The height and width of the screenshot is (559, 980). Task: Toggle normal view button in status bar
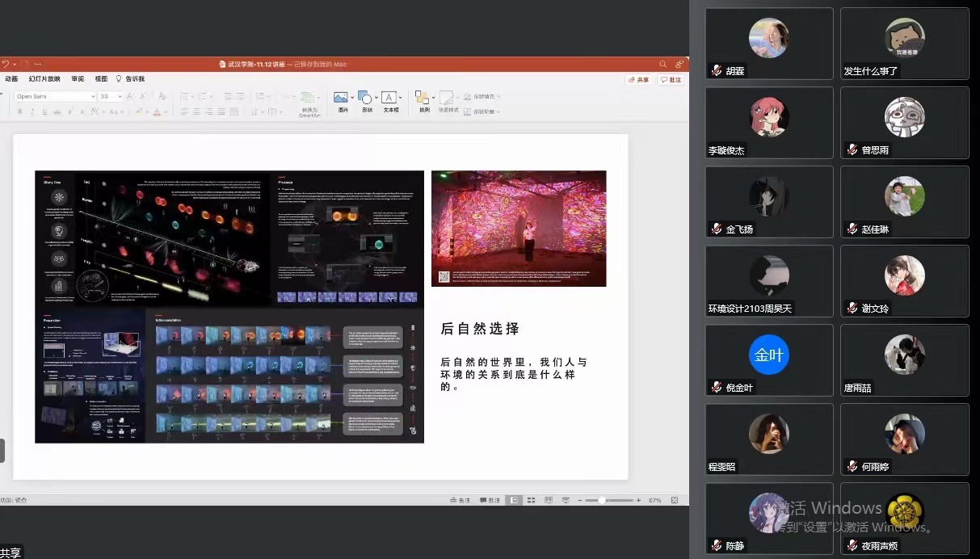coord(514,501)
